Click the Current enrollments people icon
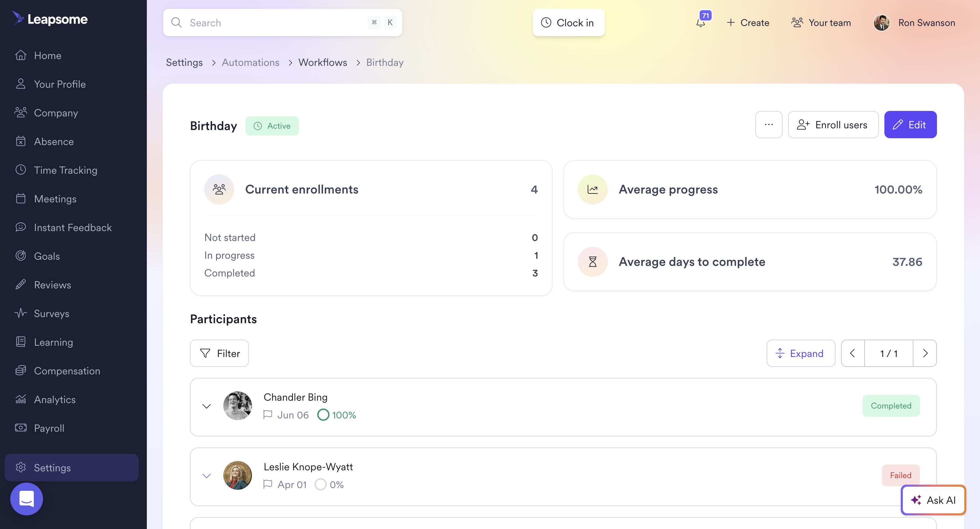The height and width of the screenshot is (529, 980). pos(219,189)
